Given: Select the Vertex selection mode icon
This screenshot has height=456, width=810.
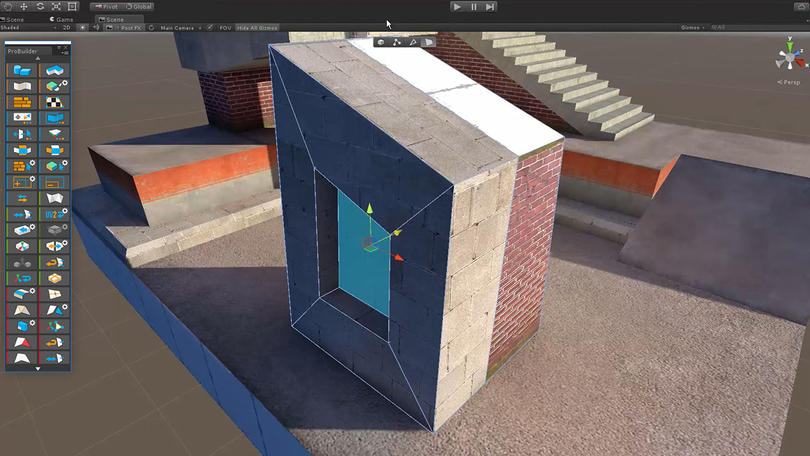Looking at the screenshot, I should [x=397, y=42].
